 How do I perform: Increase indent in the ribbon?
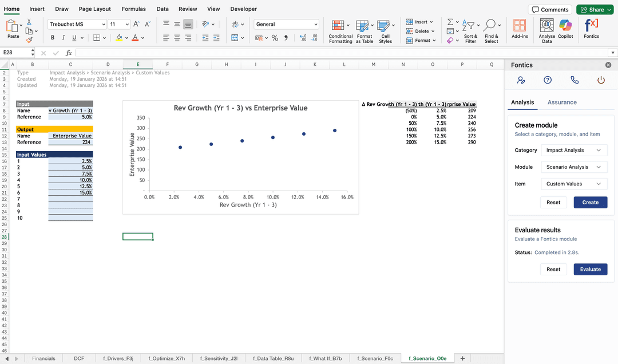(216, 38)
